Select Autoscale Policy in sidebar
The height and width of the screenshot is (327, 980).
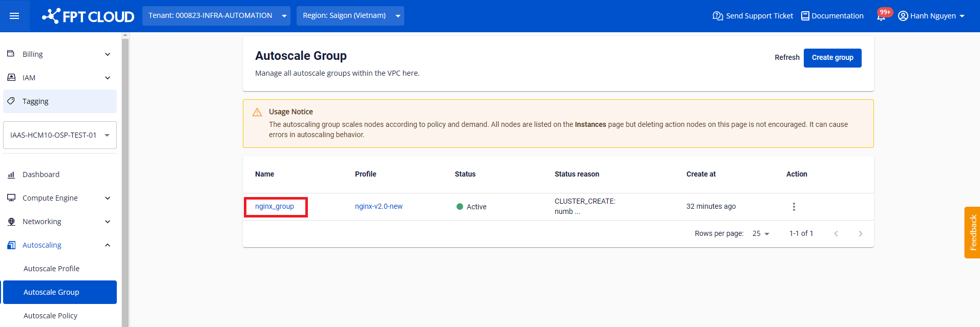[x=51, y=316]
